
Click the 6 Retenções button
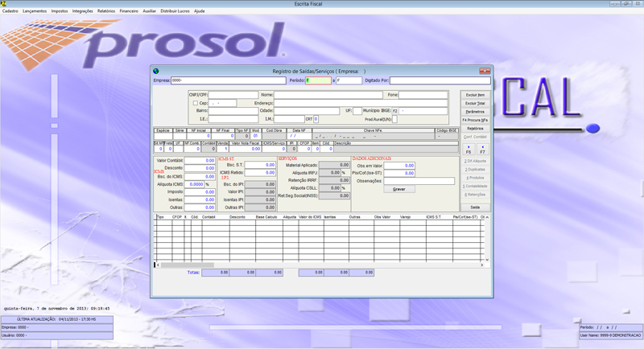(x=475, y=195)
